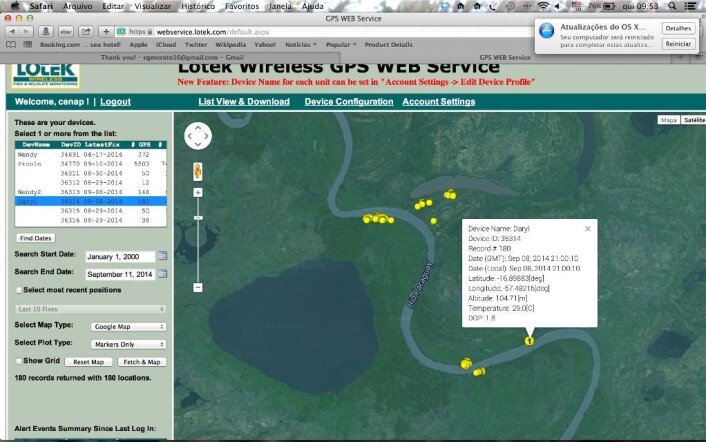706x442 pixels.
Task: Switch to the Gmail Thank you tab
Action: pos(171,58)
